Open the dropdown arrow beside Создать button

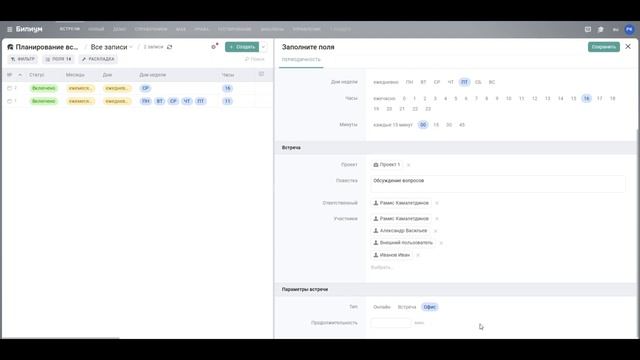263,47
